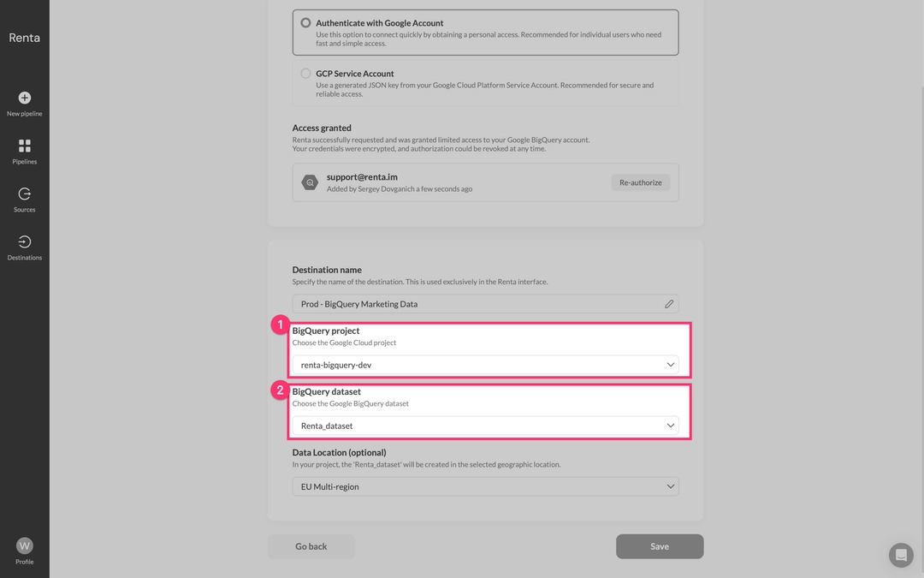
Task: Click the Save button
Action: click(x=660, y=546)
